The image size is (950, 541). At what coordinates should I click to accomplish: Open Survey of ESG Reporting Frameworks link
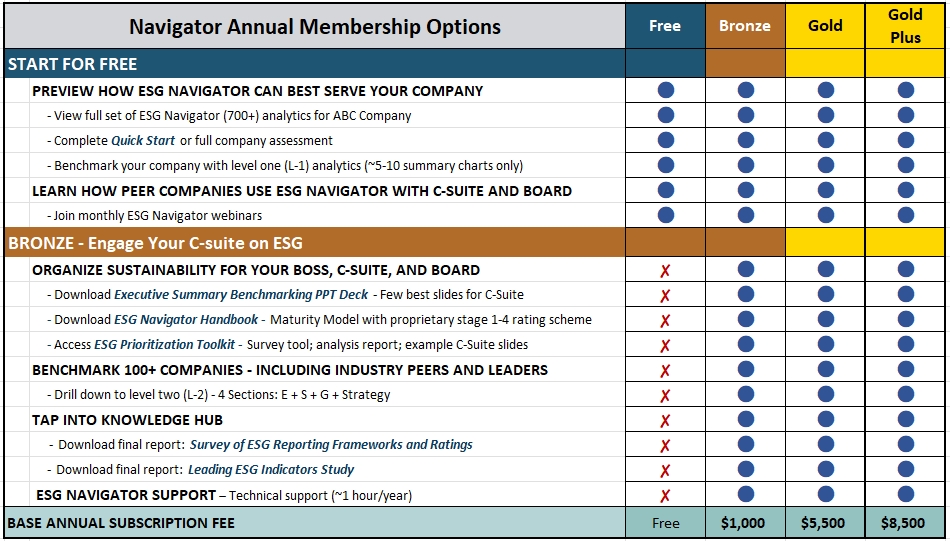(x=330, y=445)
